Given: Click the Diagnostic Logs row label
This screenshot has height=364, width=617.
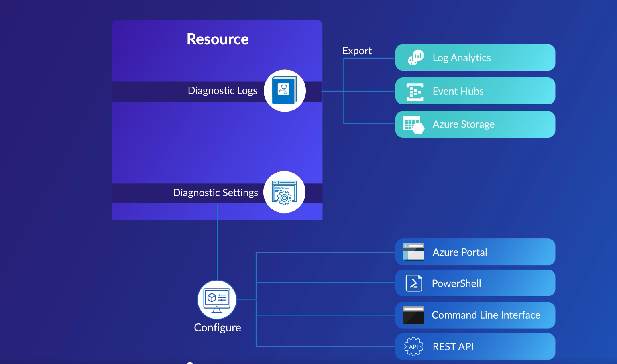Looking at the screenshot, I should coord(222,90).
